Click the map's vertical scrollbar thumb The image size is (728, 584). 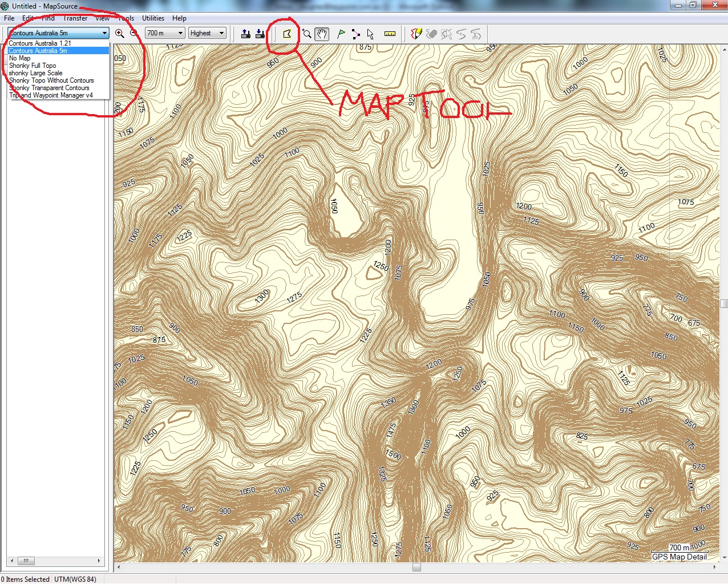point(724,303)
